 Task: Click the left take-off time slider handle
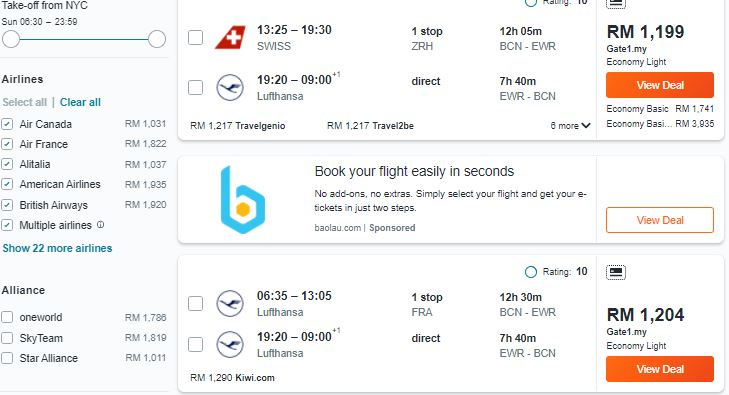click(11, 39)
